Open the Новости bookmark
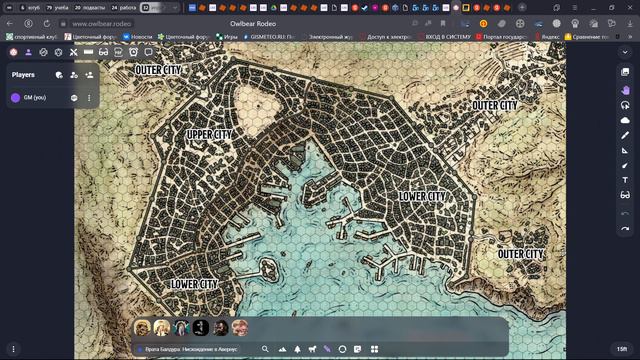 (138, 37)
